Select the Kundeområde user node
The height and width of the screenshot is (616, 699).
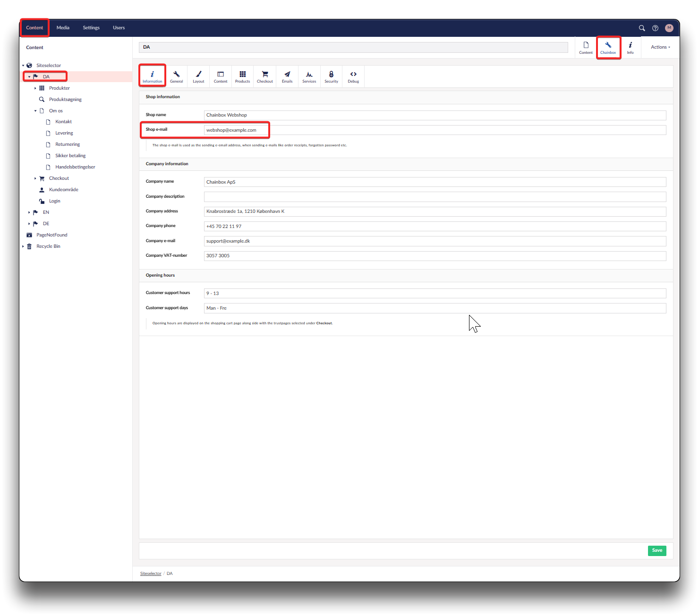64,190
